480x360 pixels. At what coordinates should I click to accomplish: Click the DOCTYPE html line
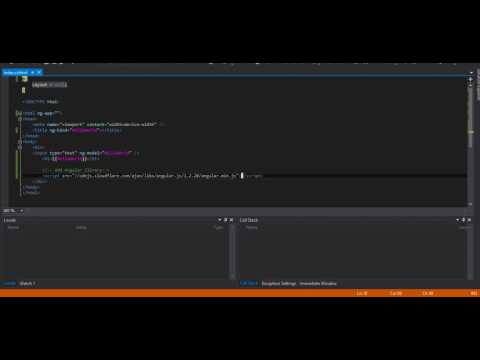point(41,102)
